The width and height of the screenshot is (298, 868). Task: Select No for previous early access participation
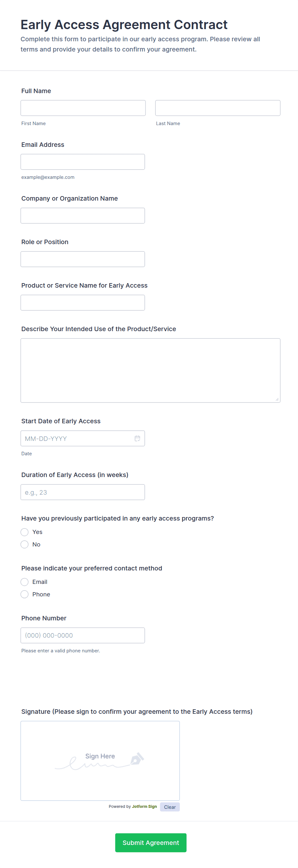25,545
